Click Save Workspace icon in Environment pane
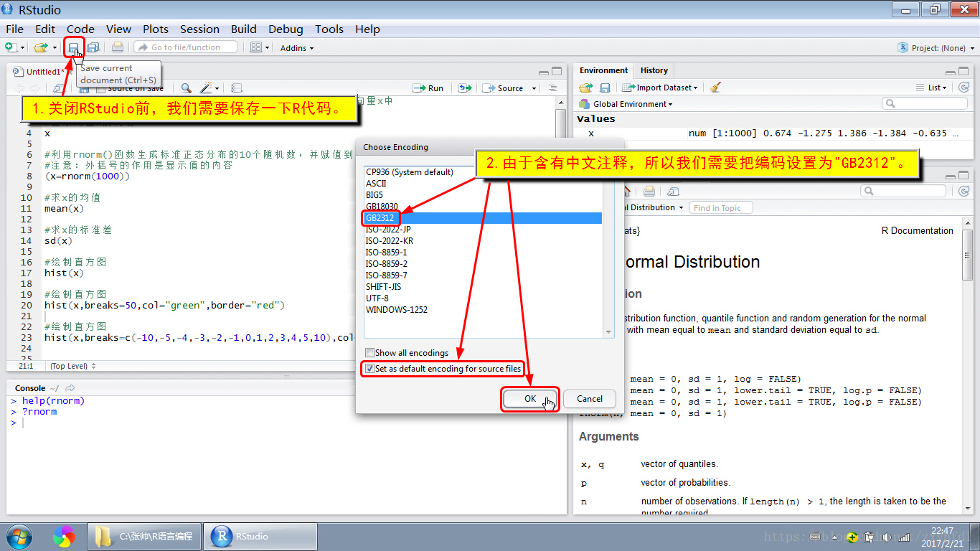Screen dimensions: 980x551 [x=605, y=88]
